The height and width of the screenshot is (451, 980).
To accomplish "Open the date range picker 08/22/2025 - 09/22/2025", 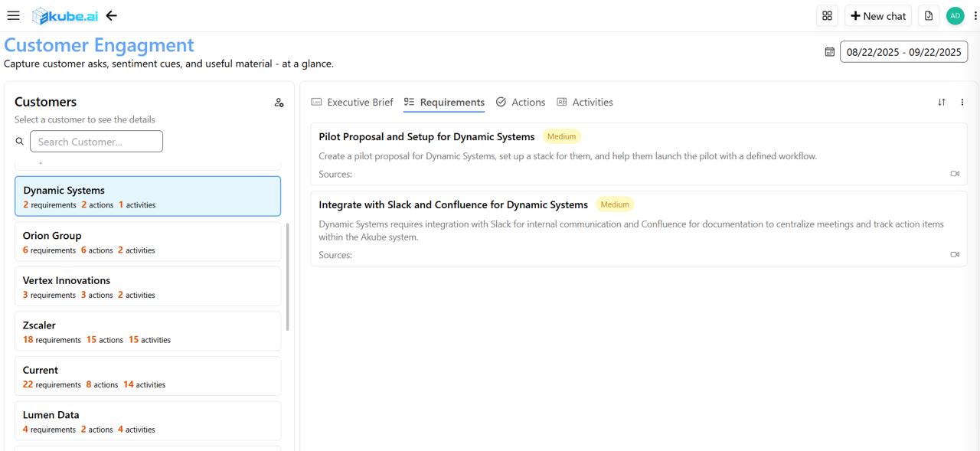I will [903, 52].
